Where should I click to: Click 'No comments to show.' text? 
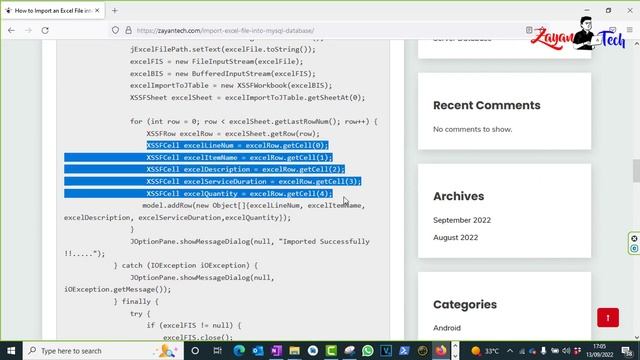click(473, 129)
